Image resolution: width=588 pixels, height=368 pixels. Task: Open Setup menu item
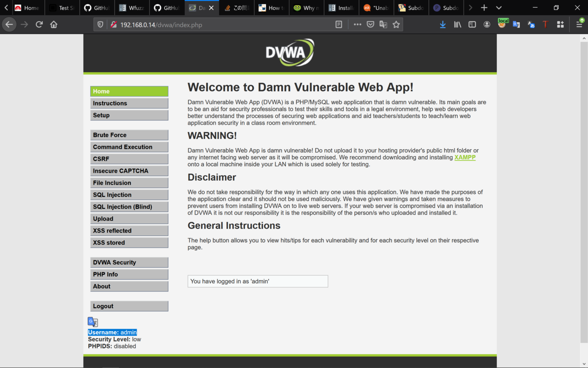tap(129, 115)
